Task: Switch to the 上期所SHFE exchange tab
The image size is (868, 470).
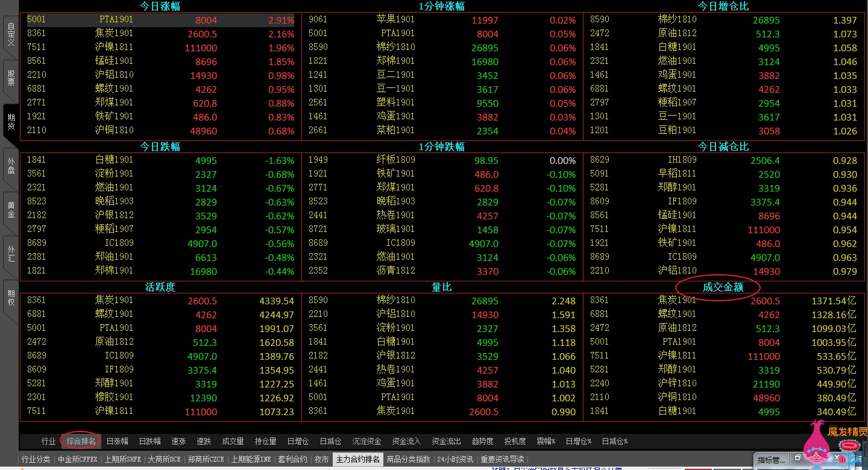Action: coord(123,459)
